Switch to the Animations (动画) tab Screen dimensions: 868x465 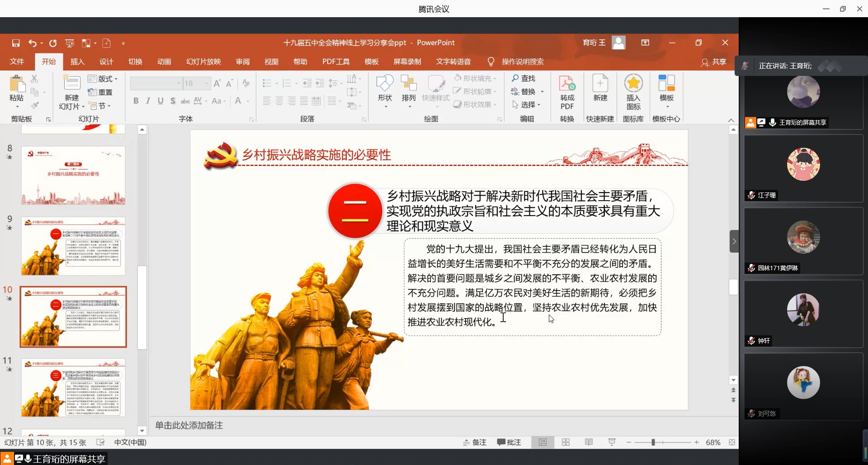point(164,61)
